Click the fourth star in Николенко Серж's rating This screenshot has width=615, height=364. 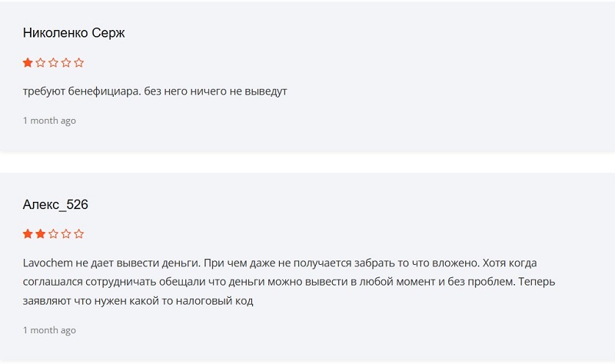pyautogui.click(x=66, y=63)
